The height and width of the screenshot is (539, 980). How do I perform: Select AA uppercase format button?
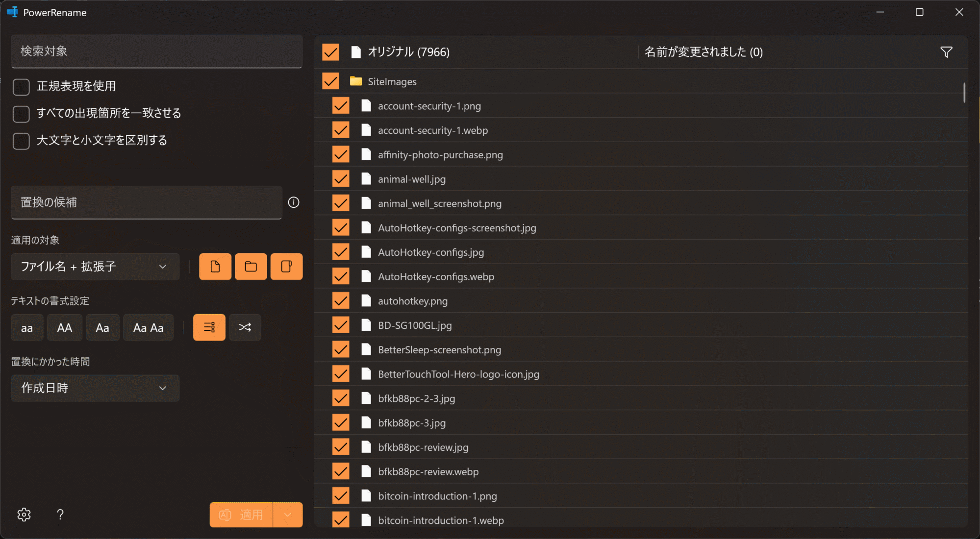point(64,327)
